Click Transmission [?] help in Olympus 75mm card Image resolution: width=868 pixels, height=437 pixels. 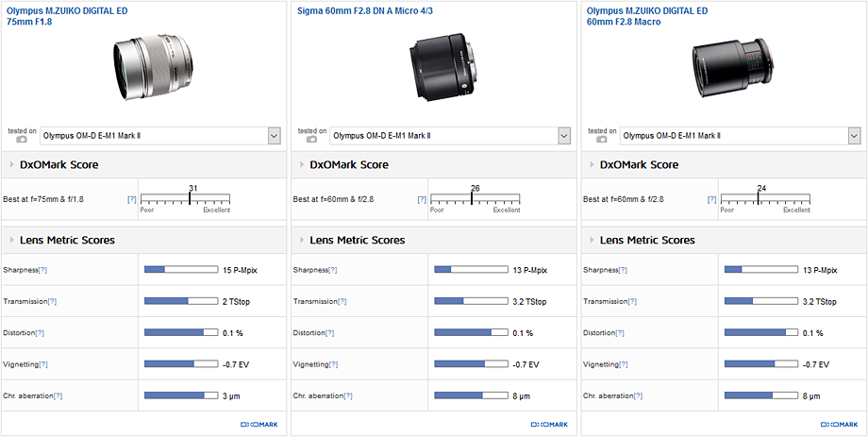(x=52, y=301)
